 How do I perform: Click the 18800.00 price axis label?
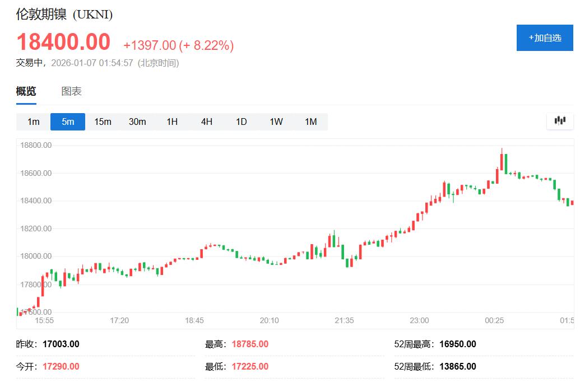point(35,145)
